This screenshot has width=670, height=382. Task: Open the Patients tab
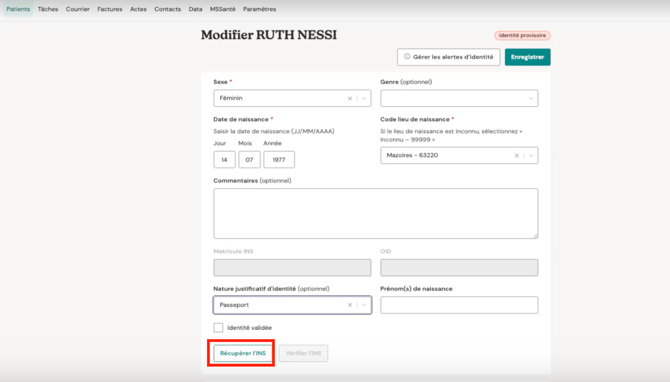(18, 9)
